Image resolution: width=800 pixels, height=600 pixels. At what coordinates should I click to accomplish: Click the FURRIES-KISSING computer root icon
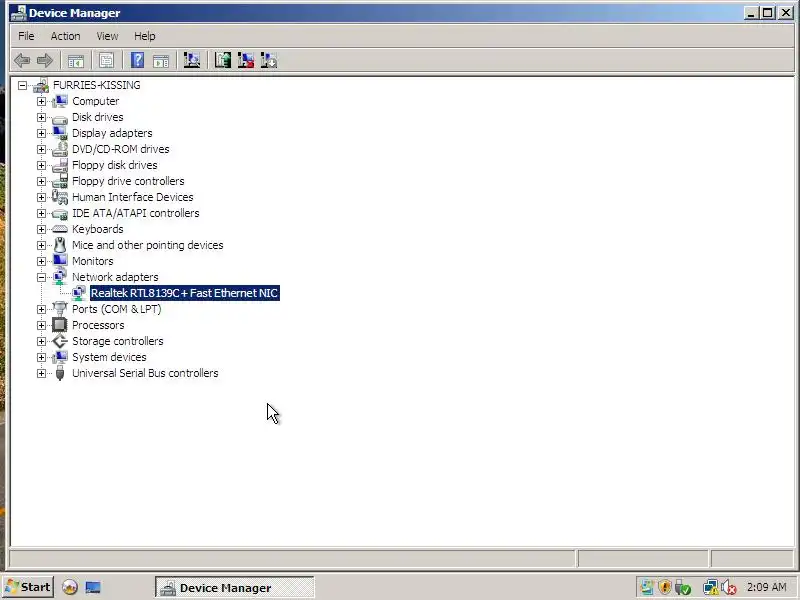coord(41,86)
